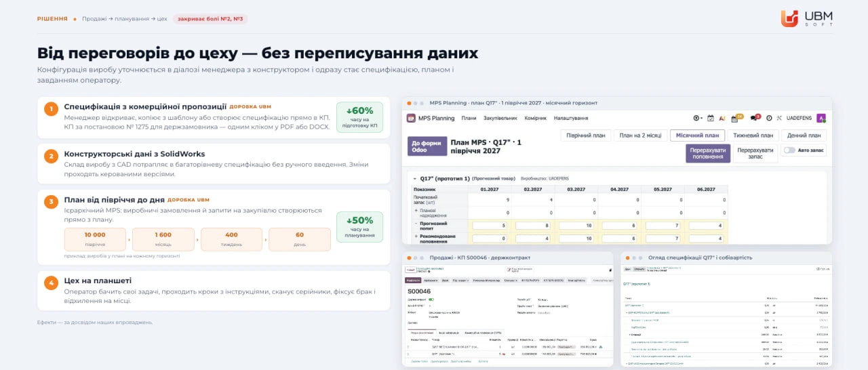Click the clock icon in the MPS top bar
The image size is (868, 370).
pos(769,118)
